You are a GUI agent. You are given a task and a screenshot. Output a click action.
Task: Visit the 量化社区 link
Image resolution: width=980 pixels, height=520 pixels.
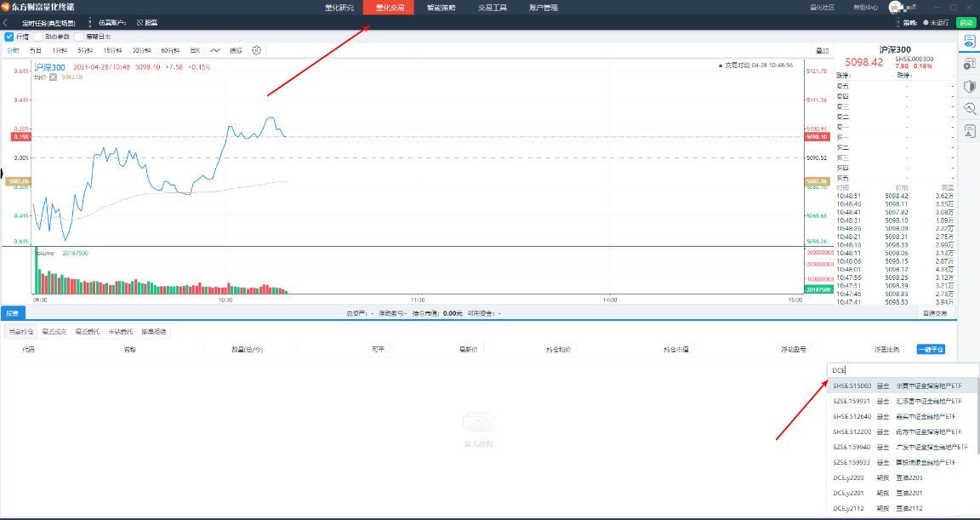click(x=823, y=8)
